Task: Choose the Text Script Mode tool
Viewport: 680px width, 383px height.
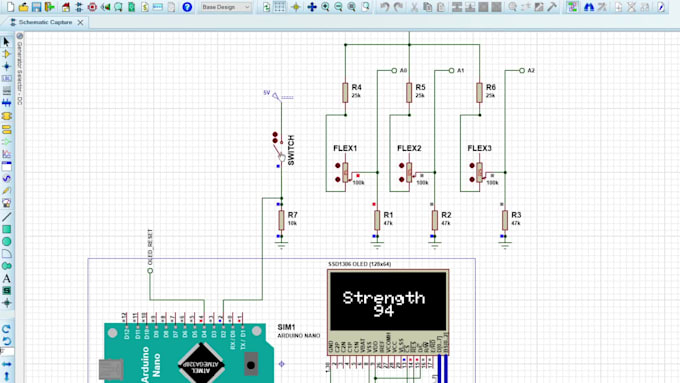Action: coord(7,91)
